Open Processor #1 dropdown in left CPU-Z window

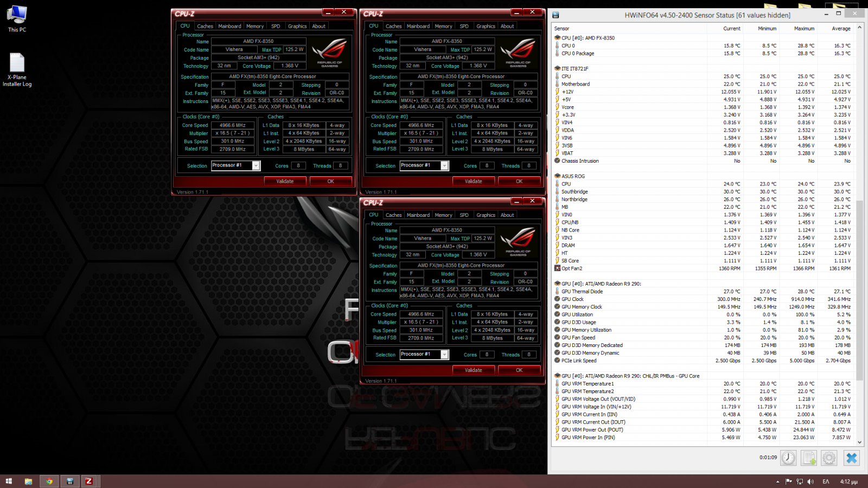(x=256, y=166)
